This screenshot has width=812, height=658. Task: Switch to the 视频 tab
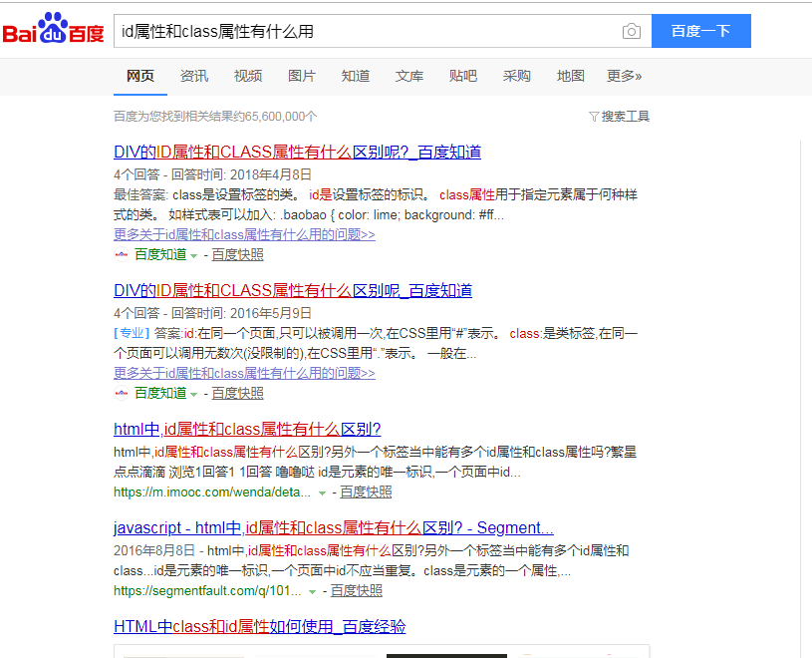[x=248, y=76]
